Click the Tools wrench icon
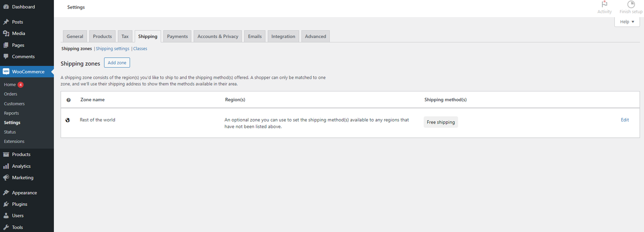 tap(6, 227)
